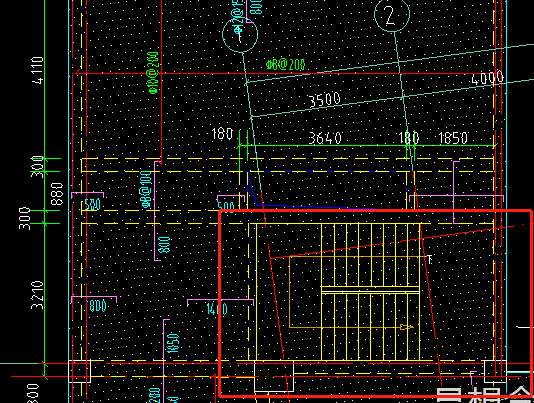Select the 4000 dimension text
Image resolution: width=534 pixels, height=403 pixels.
487,78
